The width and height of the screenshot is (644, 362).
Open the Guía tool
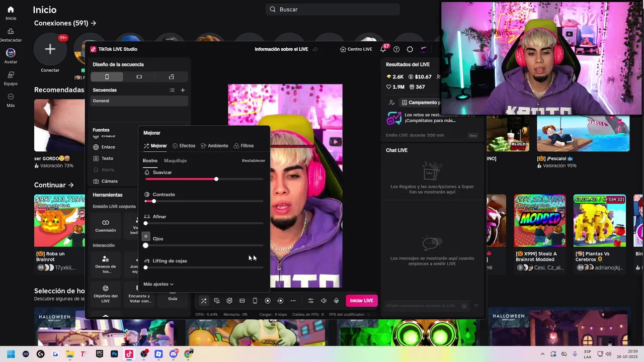173,298
